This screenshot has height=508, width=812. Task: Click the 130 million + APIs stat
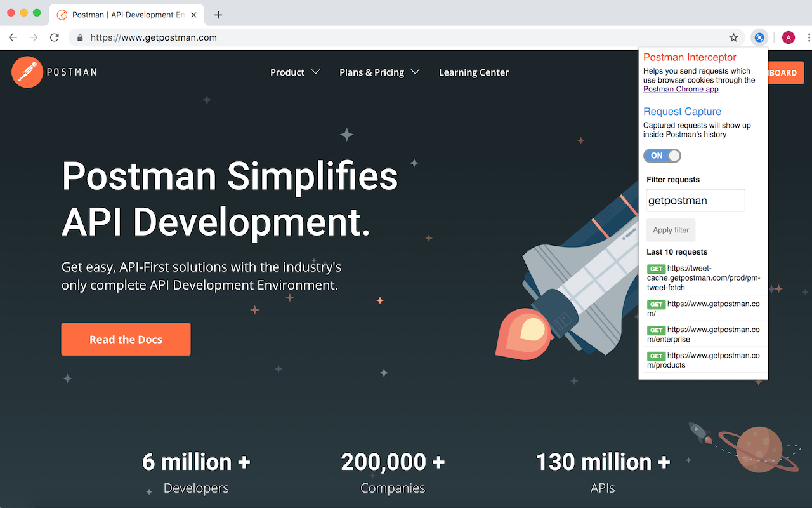[603, 472]
